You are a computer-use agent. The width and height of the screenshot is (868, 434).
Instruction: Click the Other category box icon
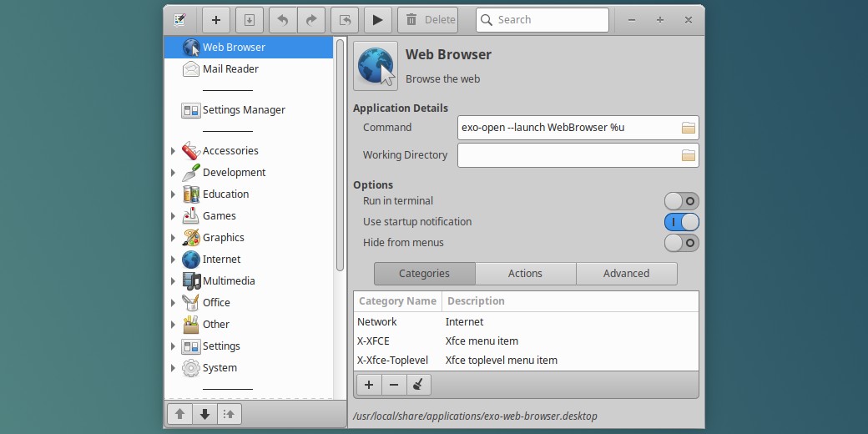pos(191,325)
